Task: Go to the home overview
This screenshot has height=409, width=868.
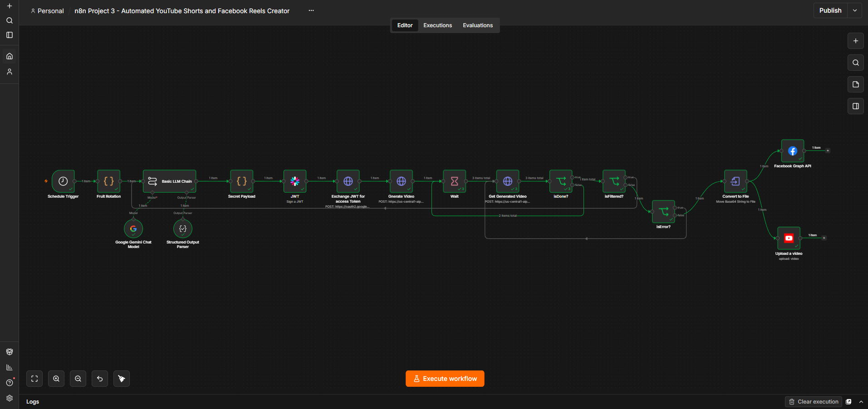Action: click(x=10, y=56)
